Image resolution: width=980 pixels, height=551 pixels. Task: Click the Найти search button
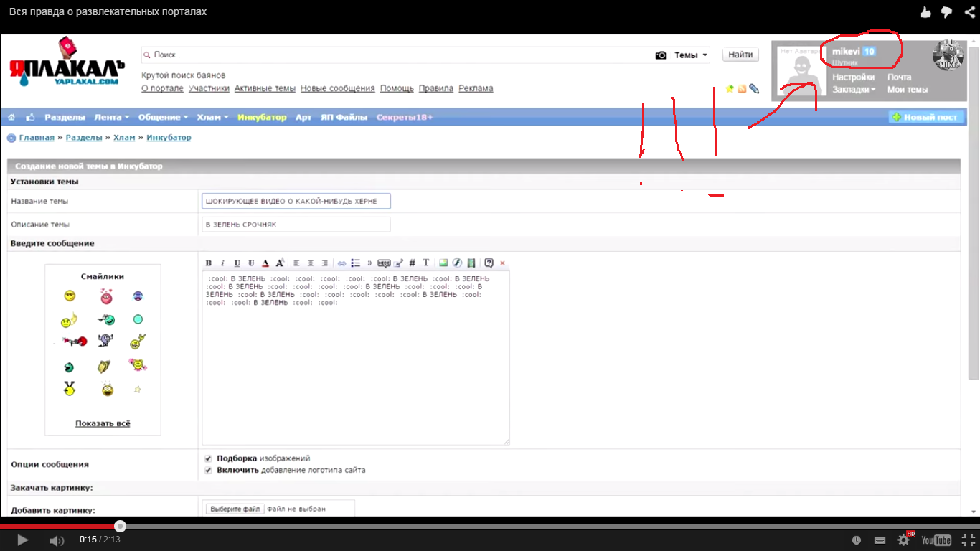coord(740,55)
